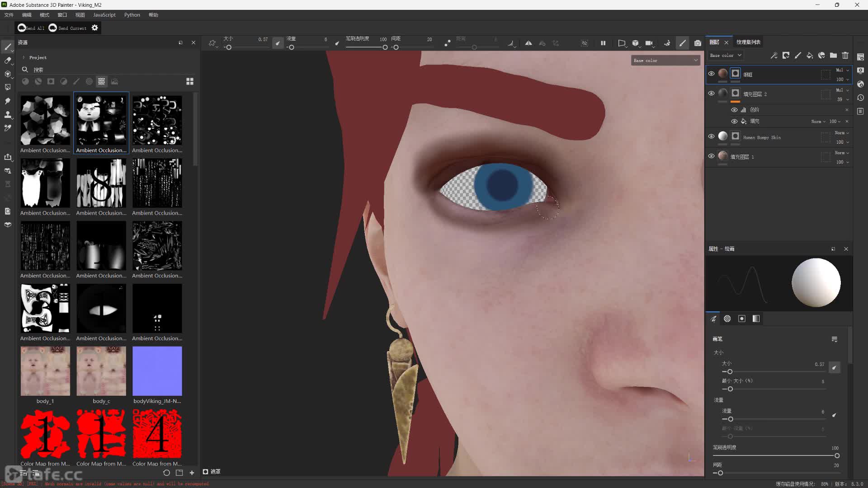This screenshot has height=488, width=868.
Task: Select the Clone stamp tool
Action: tap(8, 114)
